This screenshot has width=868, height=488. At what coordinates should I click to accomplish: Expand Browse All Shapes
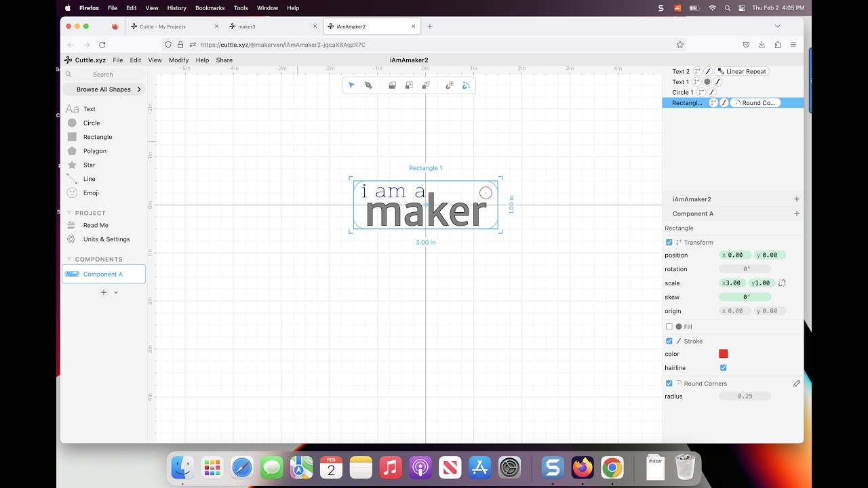pos(104,89)
